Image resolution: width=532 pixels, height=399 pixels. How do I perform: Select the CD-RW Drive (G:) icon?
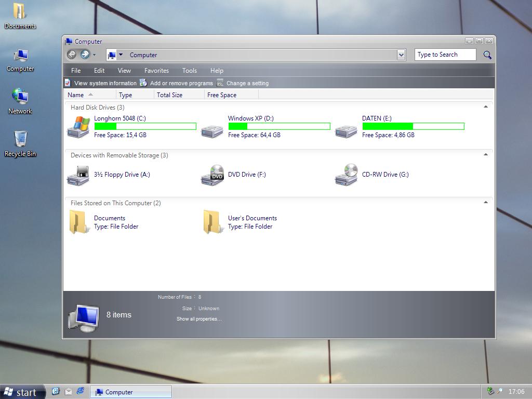pos(347,175)
